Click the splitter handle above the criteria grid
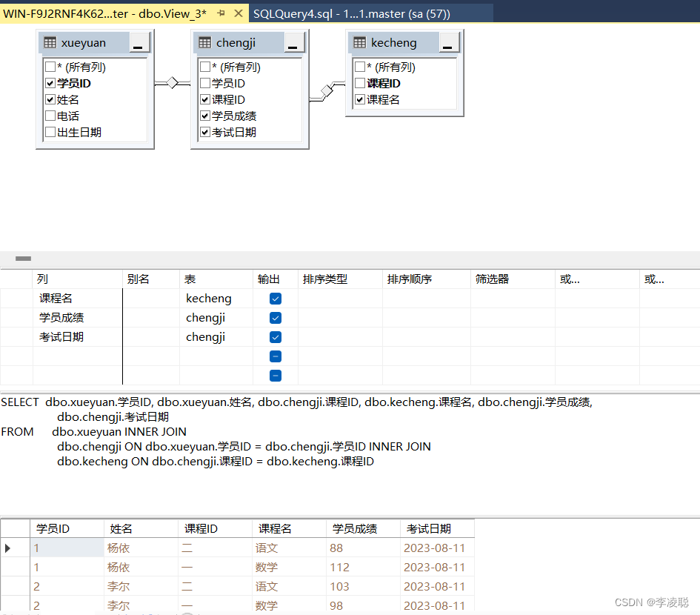 click(x=22, y=259)
